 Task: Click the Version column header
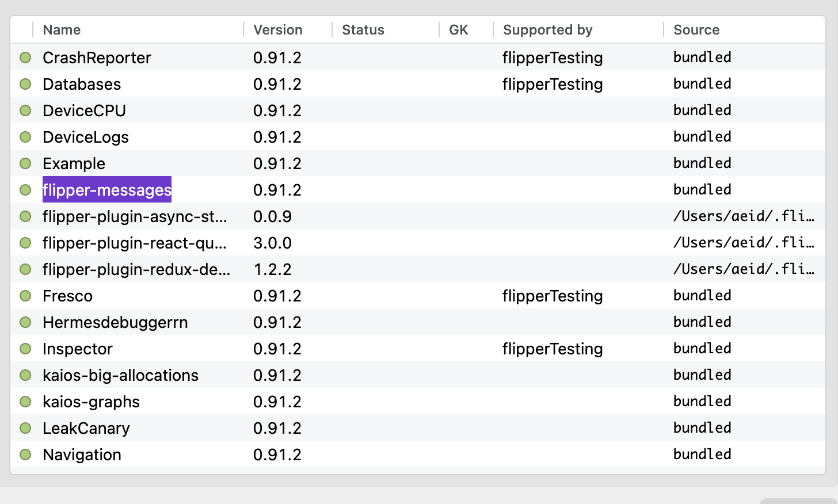point(278,29)
